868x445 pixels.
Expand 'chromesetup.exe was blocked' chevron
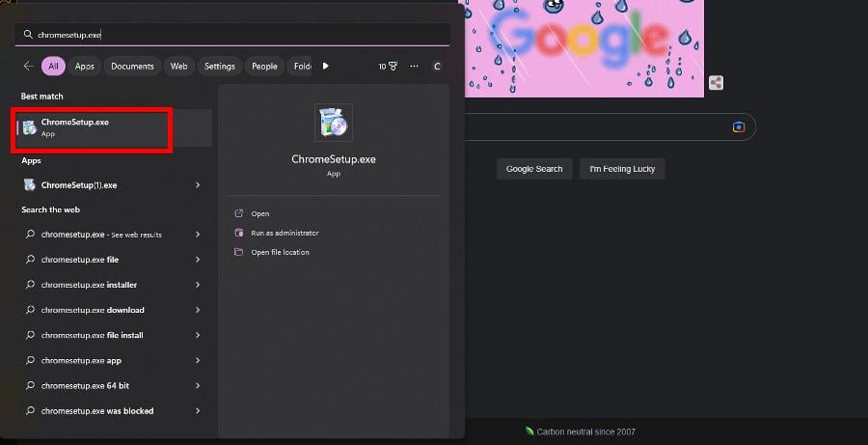click(198, 410)
